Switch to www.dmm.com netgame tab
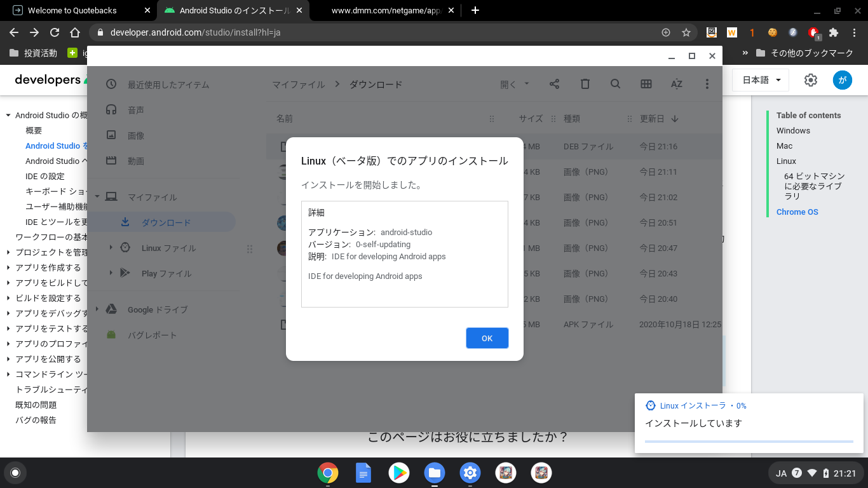 point(386,10)
